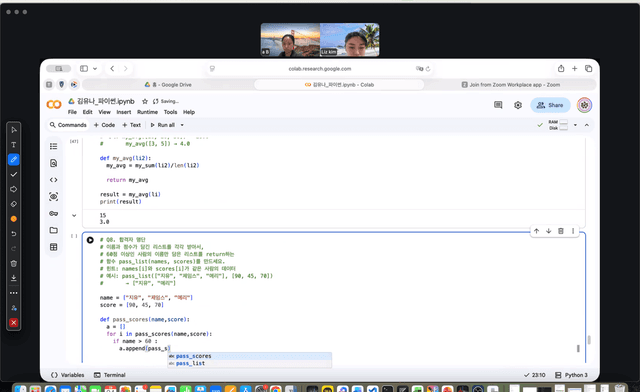The image size is (640, 392).
Task: Open the Runtime menu
Action: (147, 112)
